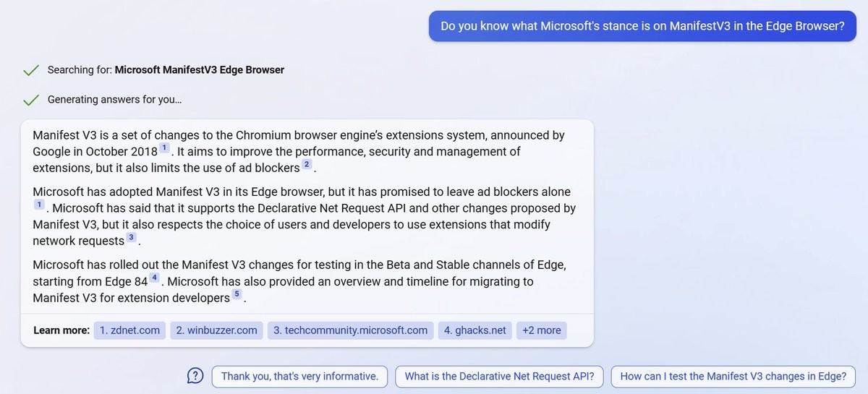Image resolution: width=868 pixels, height=394 pixels.
Task: Select 'Thank you, that's very informative.' suggestion
Action: 299,376
